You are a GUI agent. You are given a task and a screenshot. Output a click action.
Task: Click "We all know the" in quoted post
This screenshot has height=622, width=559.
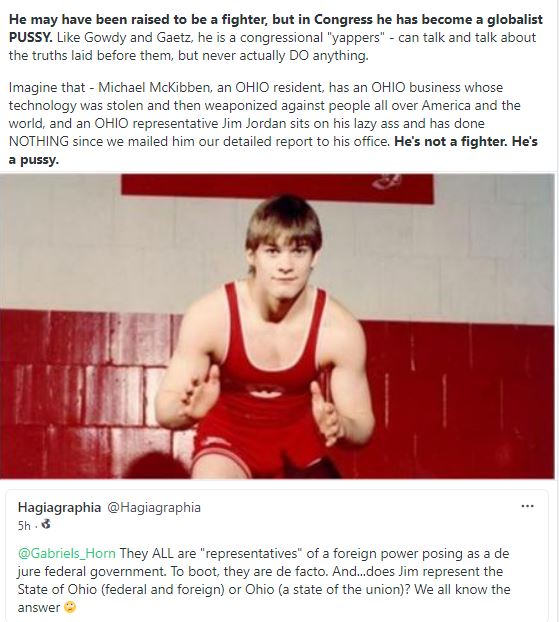(x=462, y=589)
